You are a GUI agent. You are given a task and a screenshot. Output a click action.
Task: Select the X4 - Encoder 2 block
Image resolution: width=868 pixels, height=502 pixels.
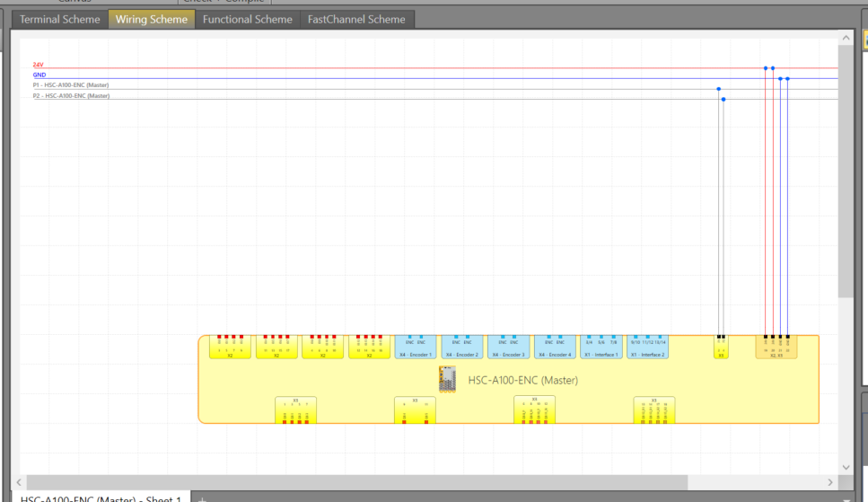(462, 347)
